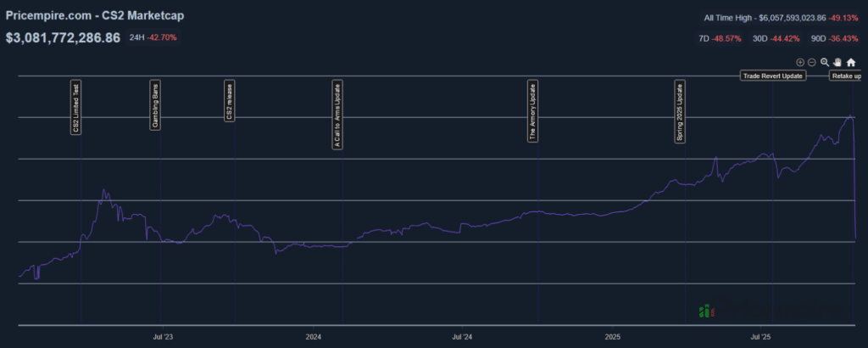Enable the hand panning tool
The image size is (868, 348).
[x=837, y=63]
